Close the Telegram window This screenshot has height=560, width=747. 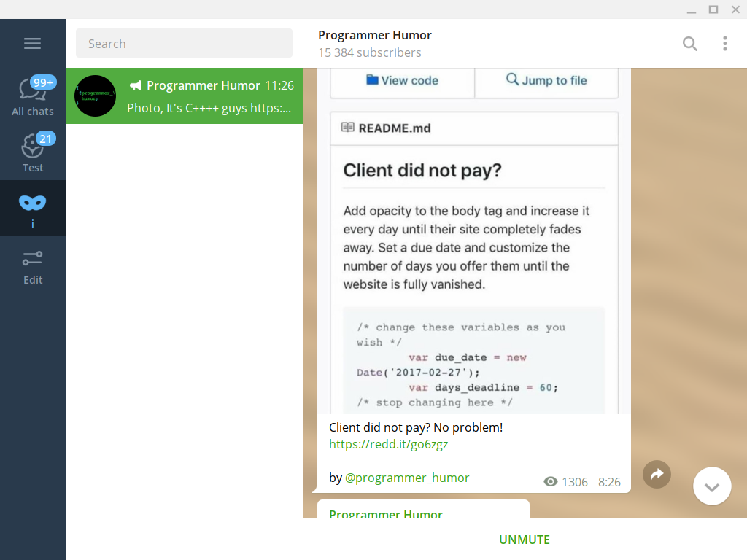(735, 9)
